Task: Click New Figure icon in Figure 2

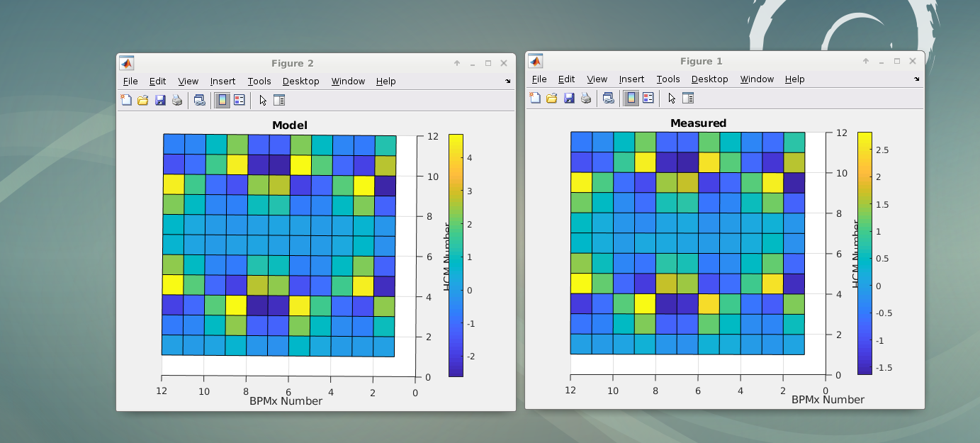Action: [126, 101]
